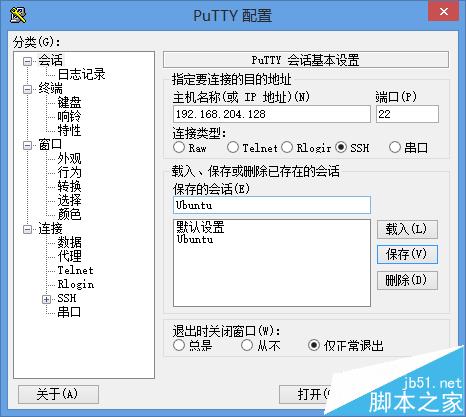This screenshot has width=466, height=417.
Task: Open 外观 settings in tree
Action: point(69,158)
